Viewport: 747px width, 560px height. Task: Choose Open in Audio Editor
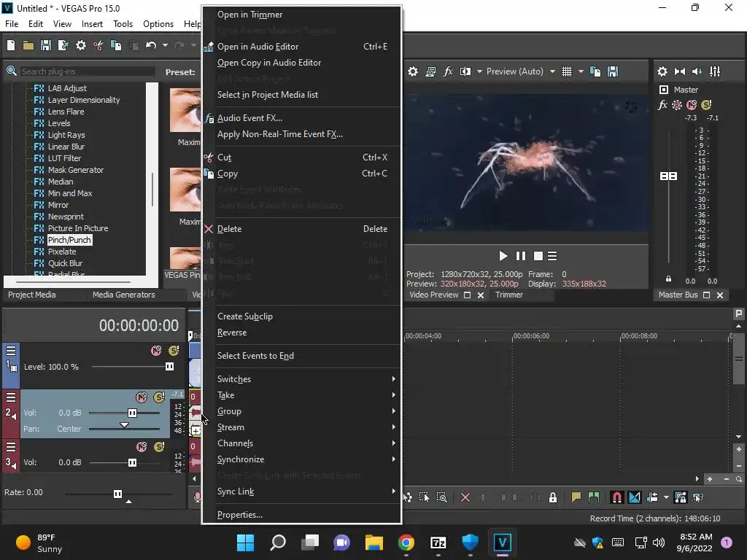pos(301,47)
